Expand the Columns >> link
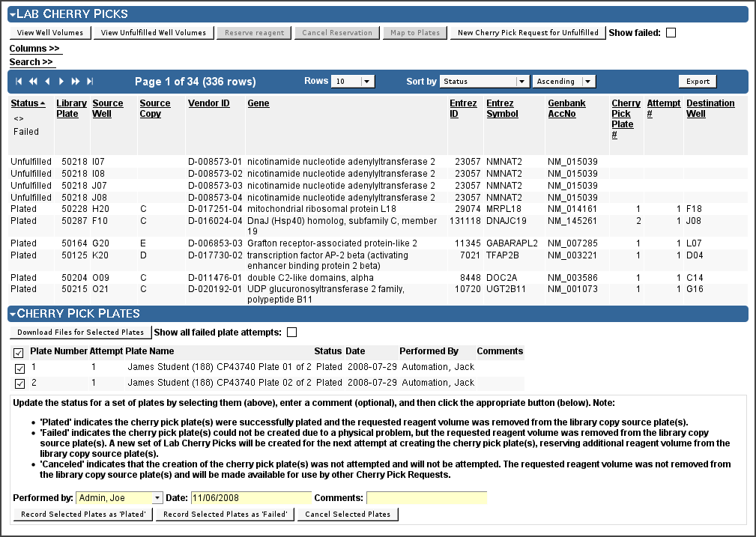Image resolution: width=756 pixels, height=537 pixels. click(x=34, y=48)
